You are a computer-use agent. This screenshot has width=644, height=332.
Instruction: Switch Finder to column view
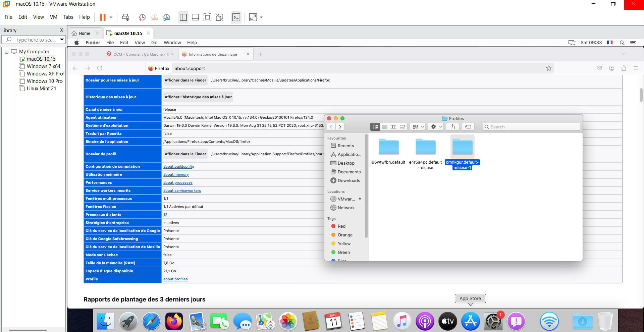393,127
